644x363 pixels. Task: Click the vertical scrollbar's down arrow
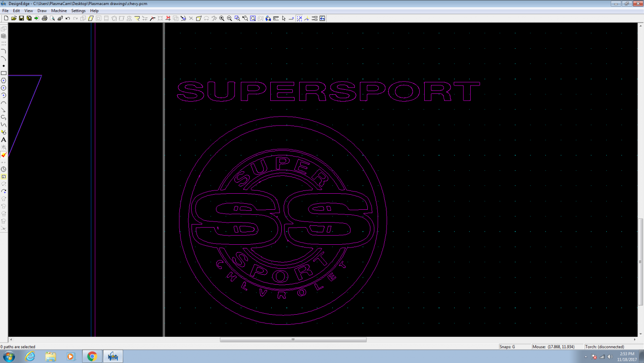(641, 334)
